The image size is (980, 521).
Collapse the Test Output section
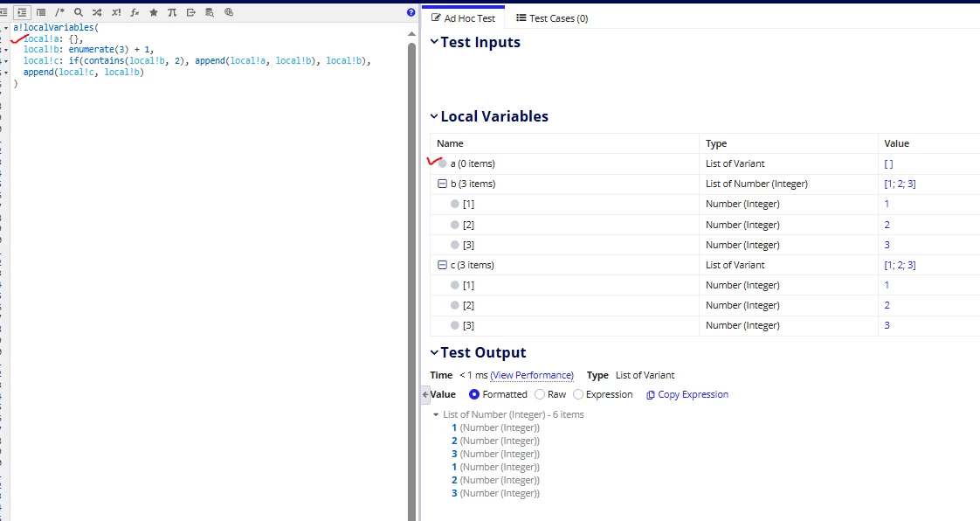tap(434, 353)
